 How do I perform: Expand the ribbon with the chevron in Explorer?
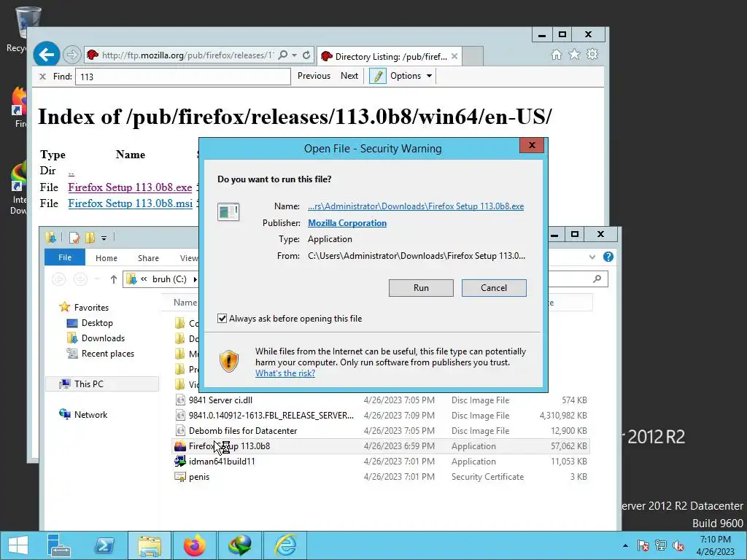[x=592, y=257]
